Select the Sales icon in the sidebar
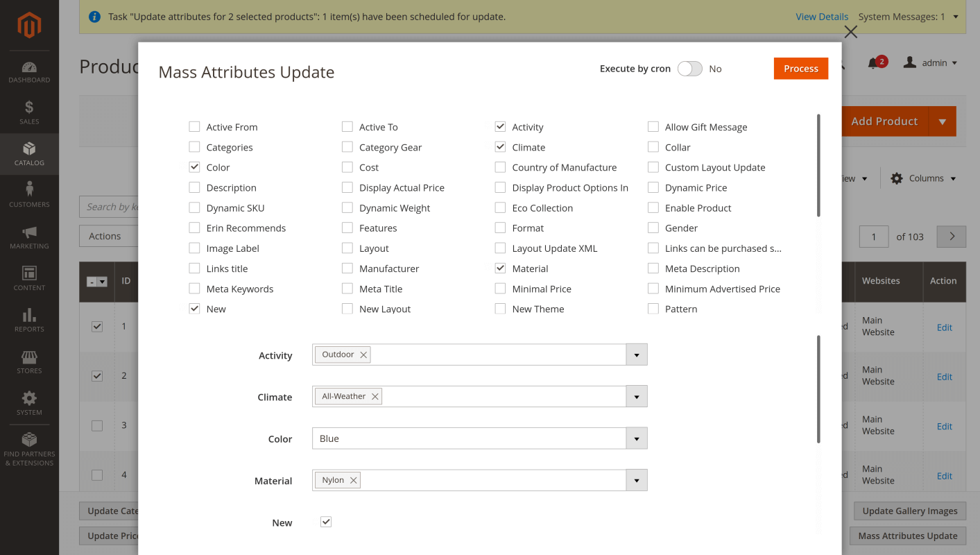 tap(29, 112)
